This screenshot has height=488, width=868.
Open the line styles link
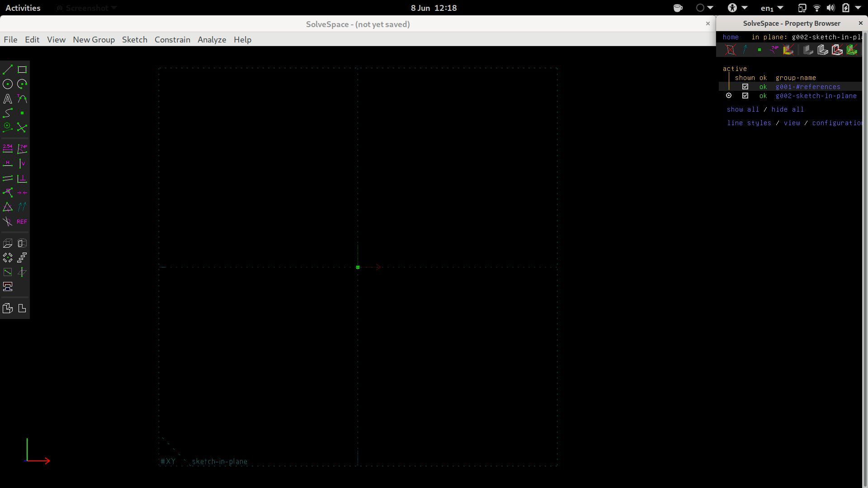click(x=749, y=123)
